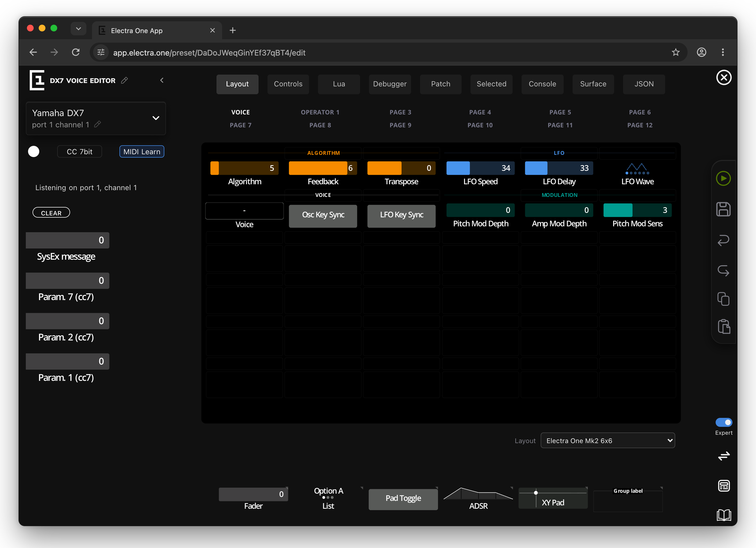Select PAGE 7
The image size is (756, 548).
241,125
